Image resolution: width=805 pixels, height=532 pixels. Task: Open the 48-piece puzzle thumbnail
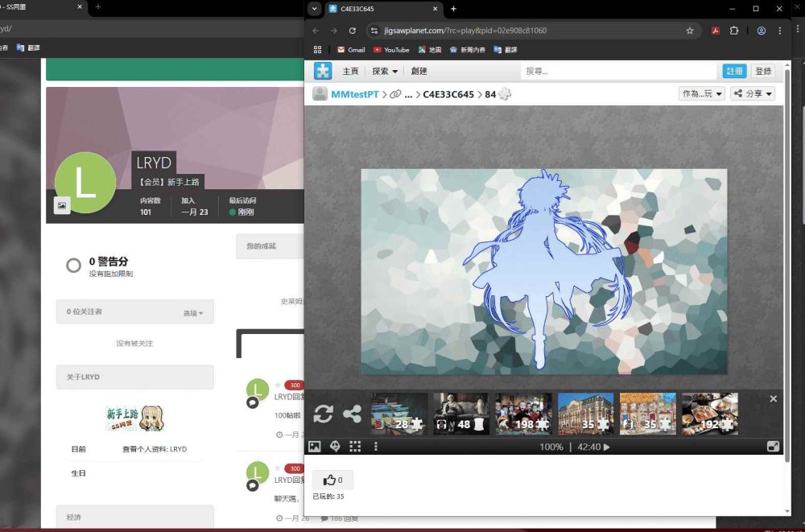click(461, 414)
